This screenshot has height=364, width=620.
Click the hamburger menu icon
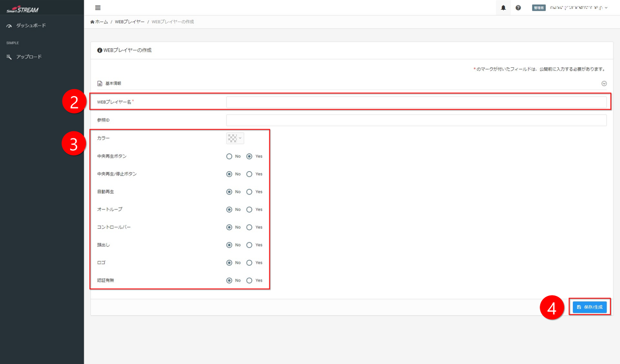point(98,8)
